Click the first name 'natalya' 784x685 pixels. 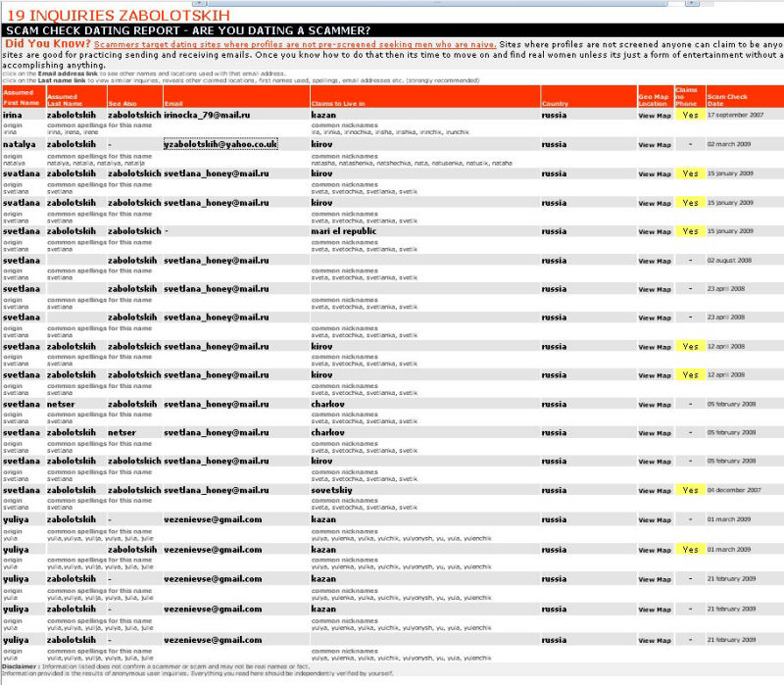coord(19,144)
